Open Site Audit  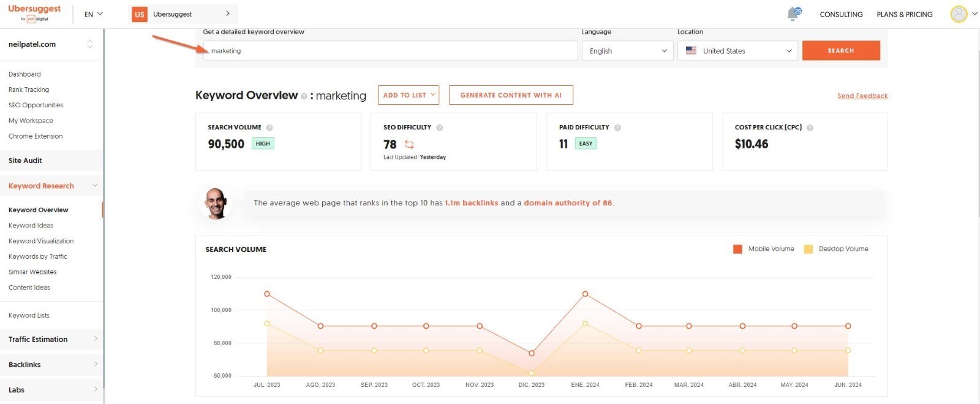click(25, 161)
